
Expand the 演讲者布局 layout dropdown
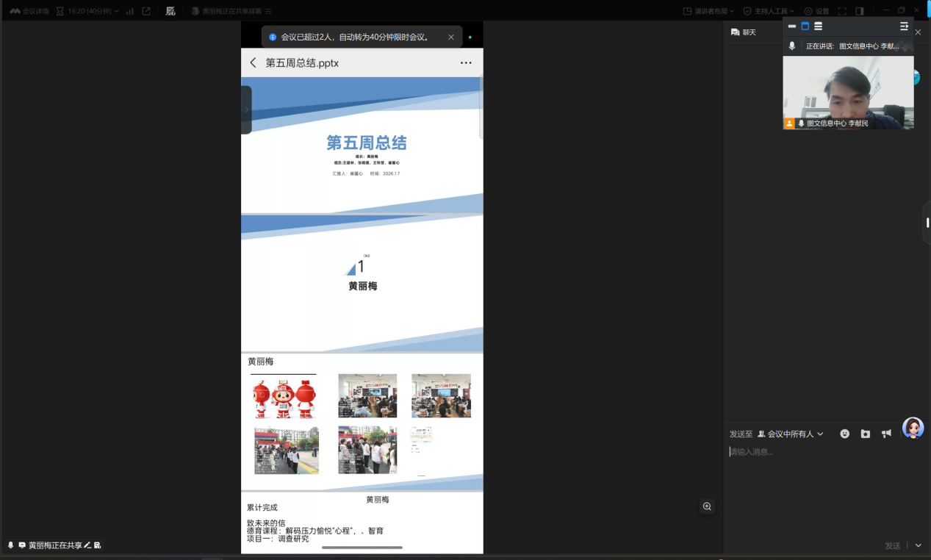pyautogui.click(x=708, y=11)
